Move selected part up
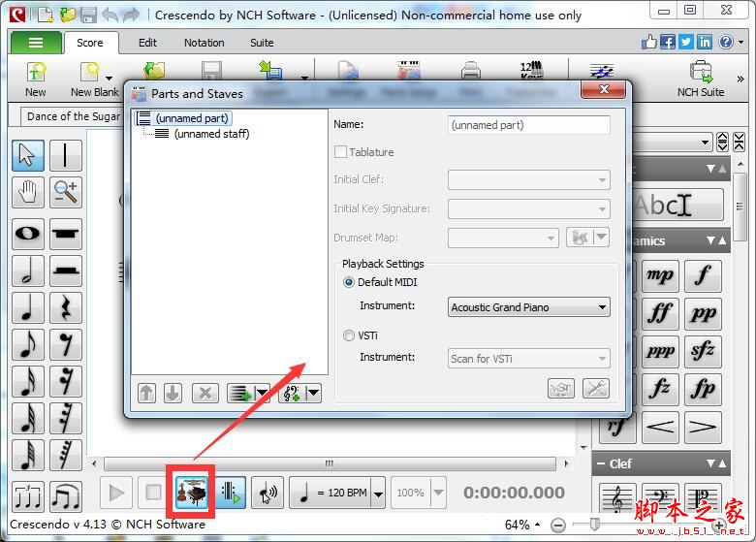Image resolution: width=756 pixels, height=542 pixels. coord(147,393)
